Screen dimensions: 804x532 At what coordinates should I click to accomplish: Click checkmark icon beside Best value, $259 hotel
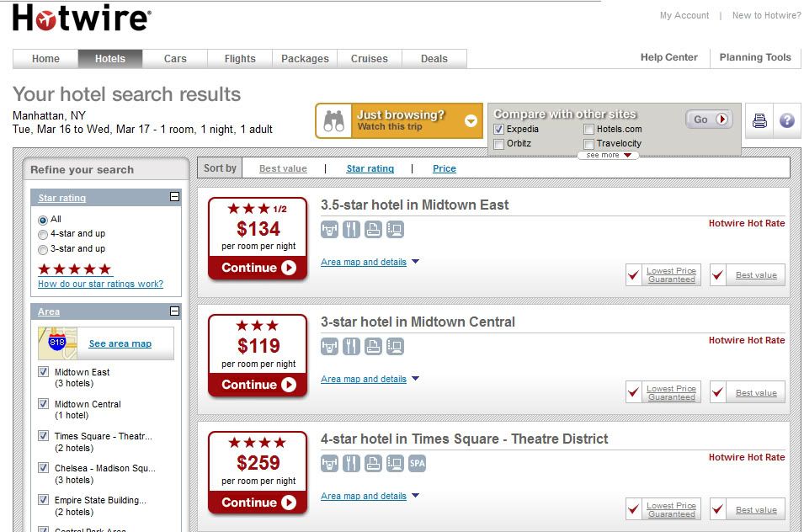718,509
